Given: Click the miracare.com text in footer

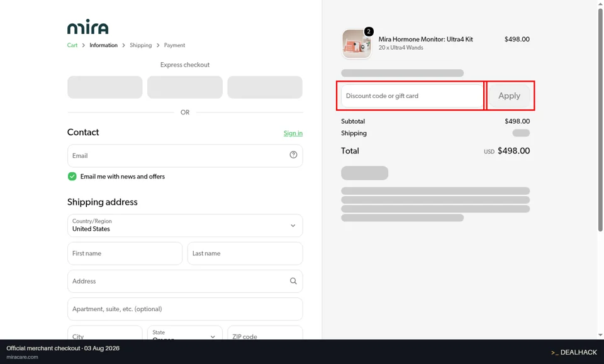Looking at the screenshot, I should [23, 357].
